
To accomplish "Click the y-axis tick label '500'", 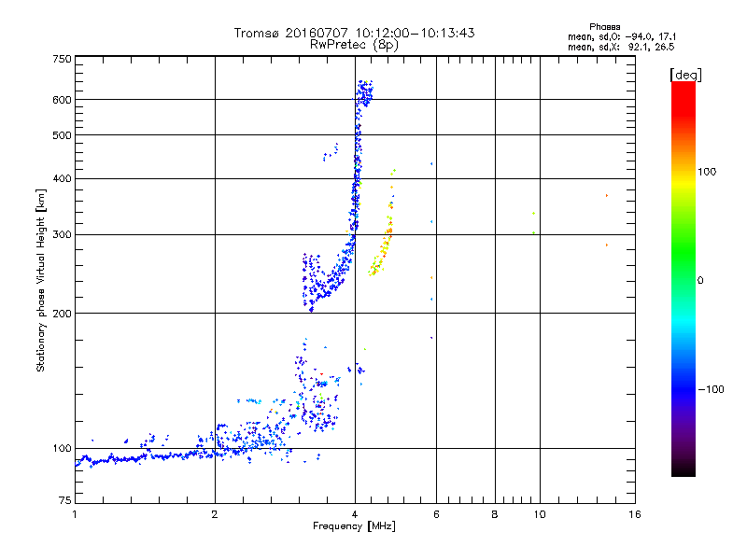I will (x=62, y=135).
